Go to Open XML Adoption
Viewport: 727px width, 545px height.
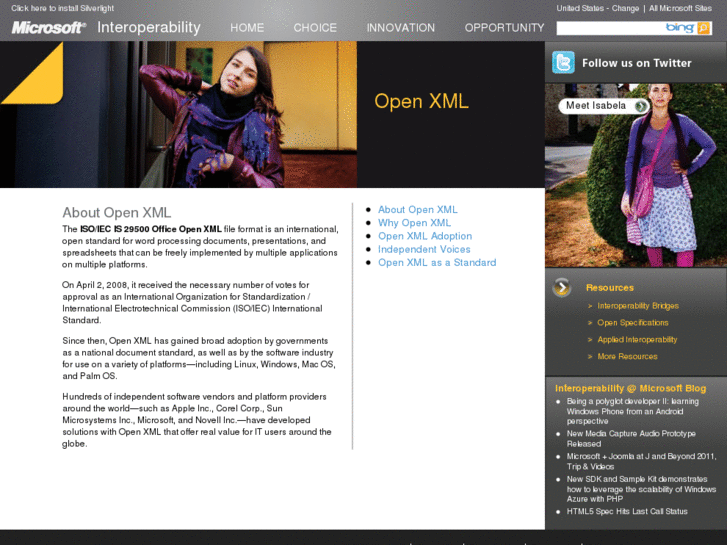[x=425, y=236]
